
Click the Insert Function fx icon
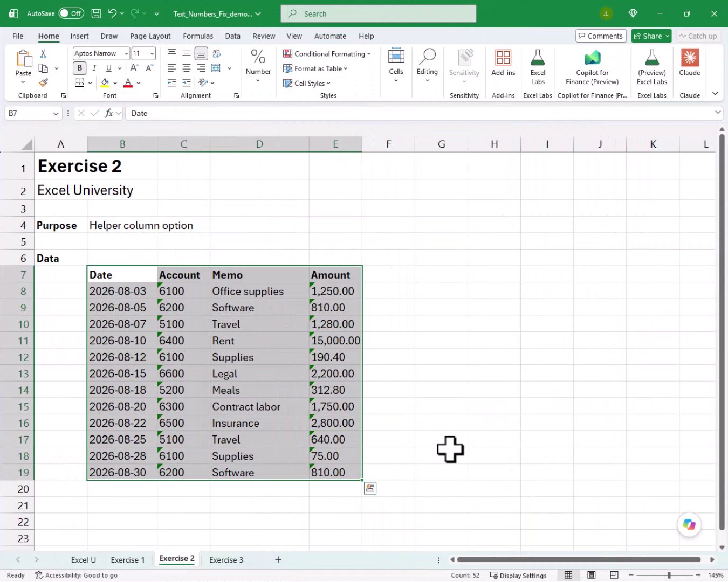pyautogui.click(x=109, y=113)
